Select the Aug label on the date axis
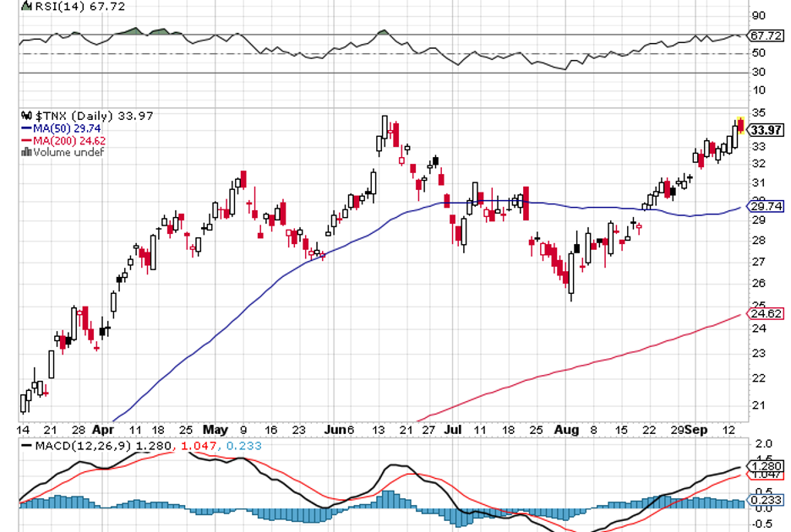Screen dimensions: 791x532 tap(566, 429)
